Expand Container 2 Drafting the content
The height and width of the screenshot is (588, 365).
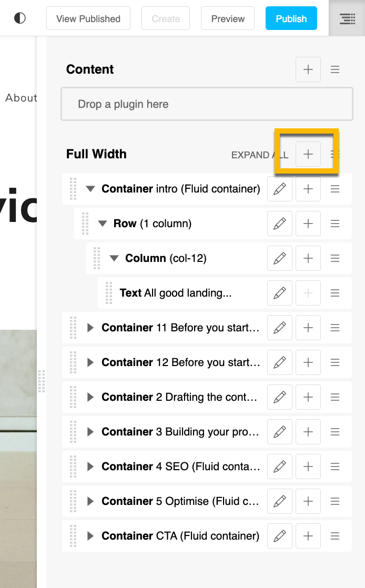[x=90, y=397]
